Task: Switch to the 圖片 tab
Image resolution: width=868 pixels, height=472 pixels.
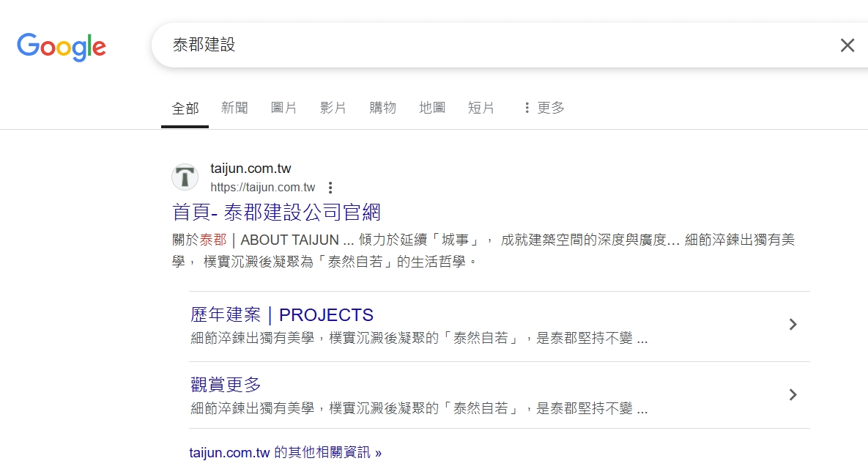Action: point(283,108)
